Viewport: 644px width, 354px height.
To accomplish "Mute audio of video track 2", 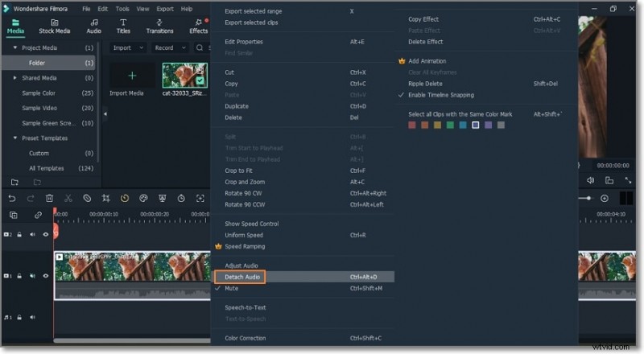I will tap(32, 234).
